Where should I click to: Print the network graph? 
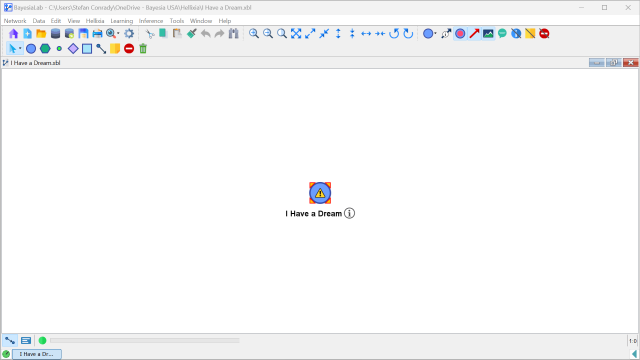97,33
